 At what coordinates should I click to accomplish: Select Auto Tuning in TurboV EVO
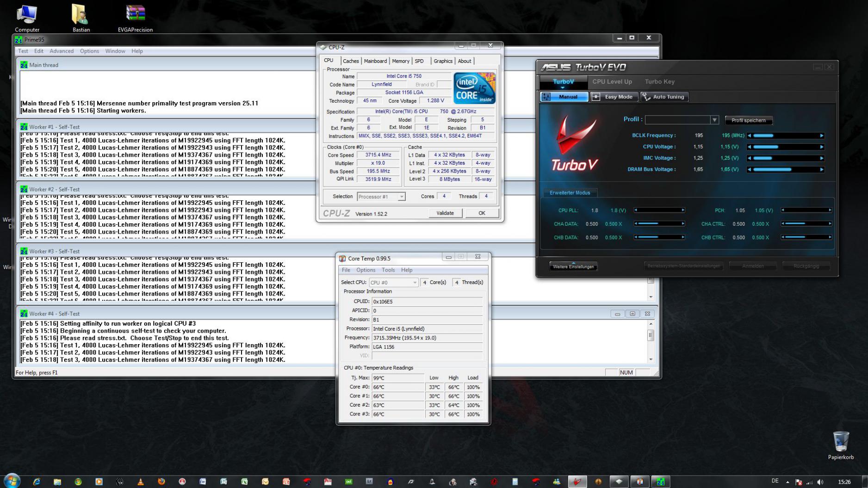pyautogui.click(x=664, y=97)
